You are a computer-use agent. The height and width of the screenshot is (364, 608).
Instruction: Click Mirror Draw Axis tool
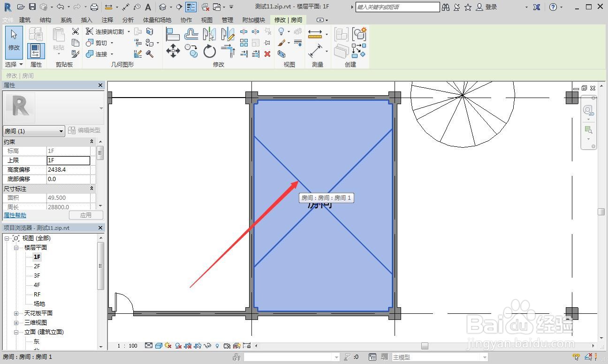[x=228, y=34]
